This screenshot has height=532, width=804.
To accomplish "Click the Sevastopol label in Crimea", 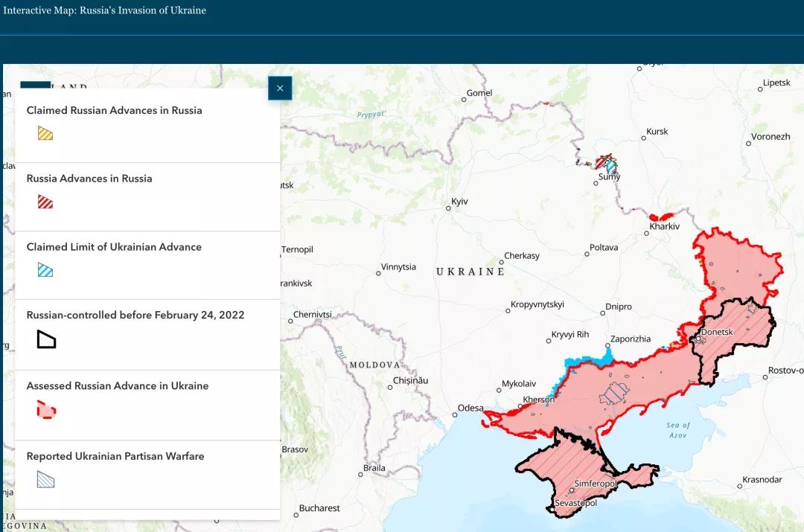I will 575,503.
